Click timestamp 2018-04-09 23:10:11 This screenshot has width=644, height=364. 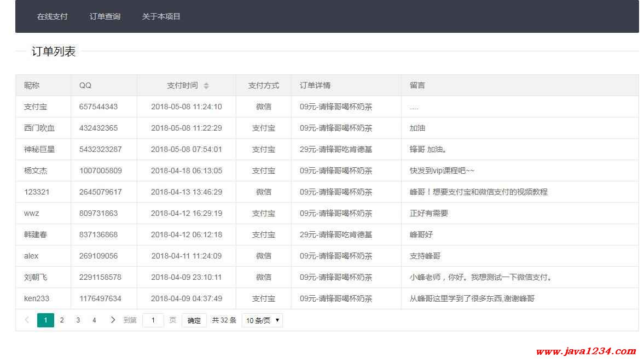pos(187,278)
